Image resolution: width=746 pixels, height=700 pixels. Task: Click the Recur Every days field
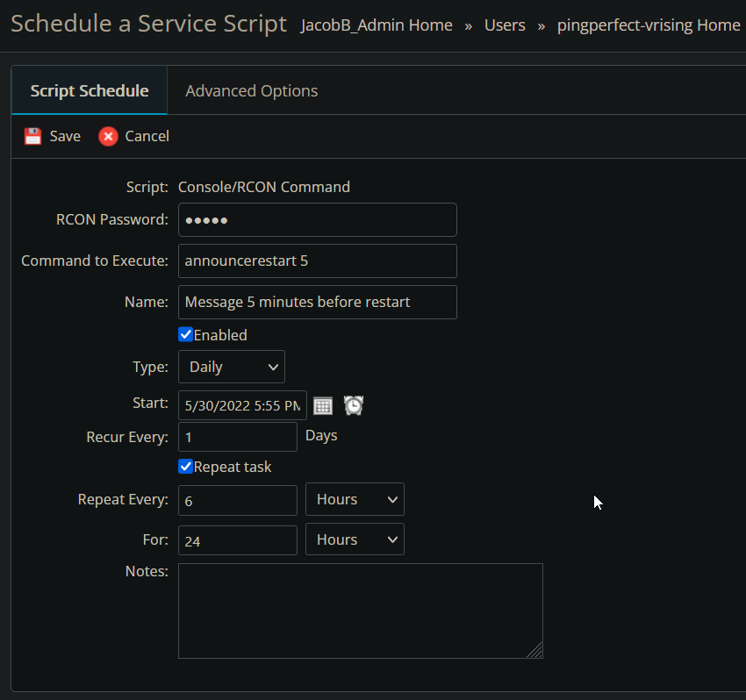coord(238,437)
